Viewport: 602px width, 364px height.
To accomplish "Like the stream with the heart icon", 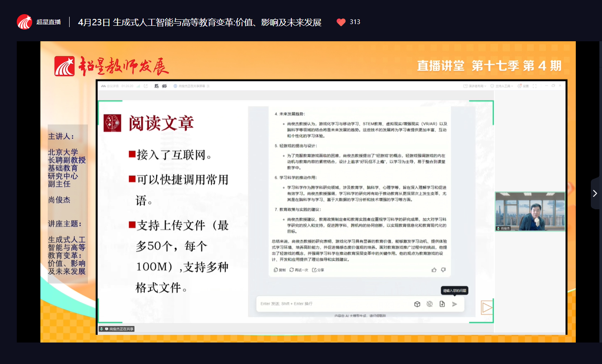I will coord(341,22).
